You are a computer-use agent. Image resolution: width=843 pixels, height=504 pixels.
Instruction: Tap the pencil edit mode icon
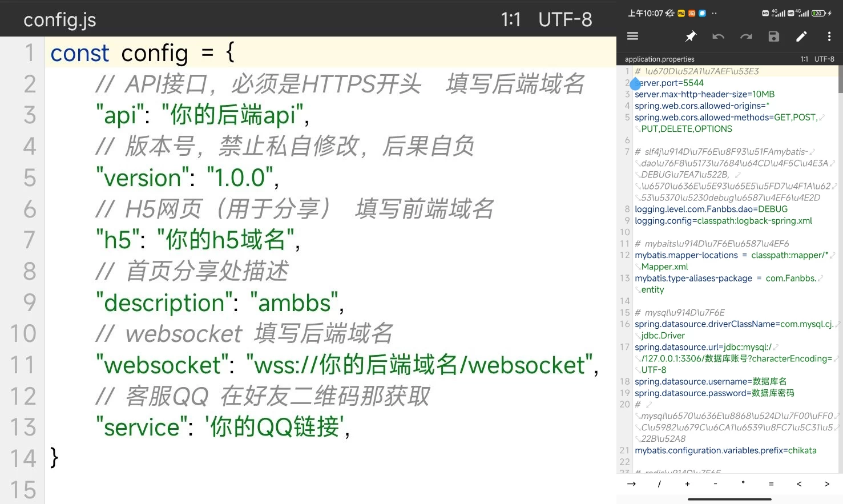(801, 37)
